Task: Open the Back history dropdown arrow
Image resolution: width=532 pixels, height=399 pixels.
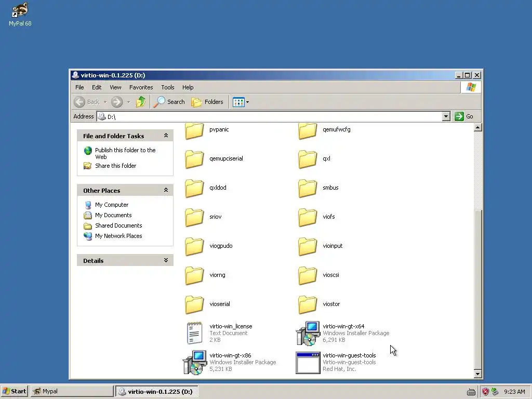Action: click(x=105, y=102)
